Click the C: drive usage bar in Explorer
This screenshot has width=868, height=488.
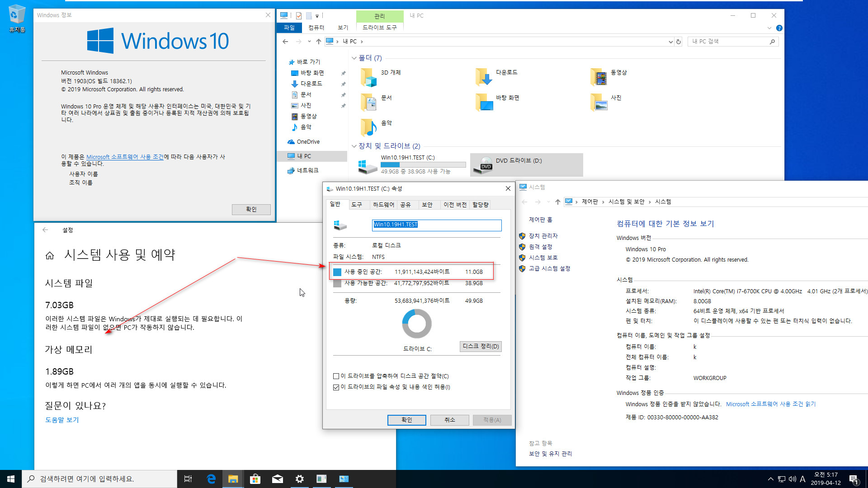423,165
